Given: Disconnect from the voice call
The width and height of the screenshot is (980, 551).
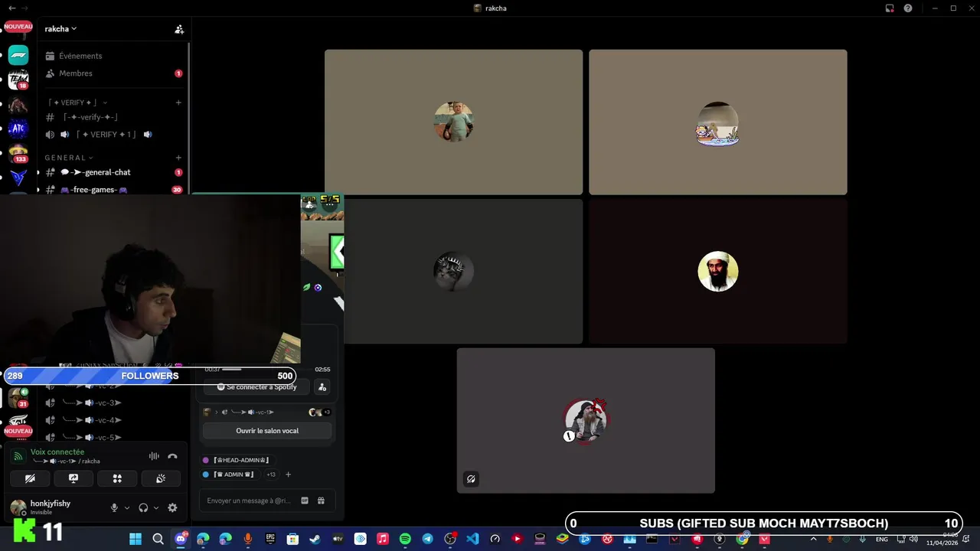Looking at the screenshot, I should 172,456.
